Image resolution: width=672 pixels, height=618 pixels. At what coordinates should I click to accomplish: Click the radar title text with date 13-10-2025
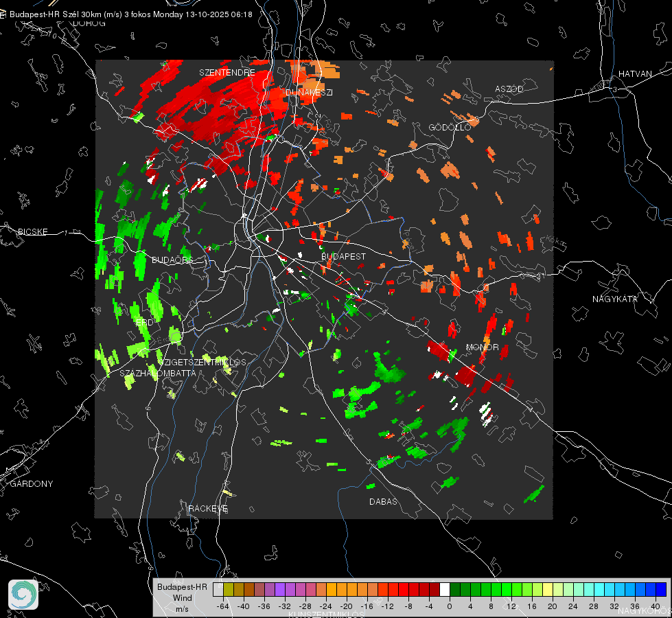(x=130, y=14)
